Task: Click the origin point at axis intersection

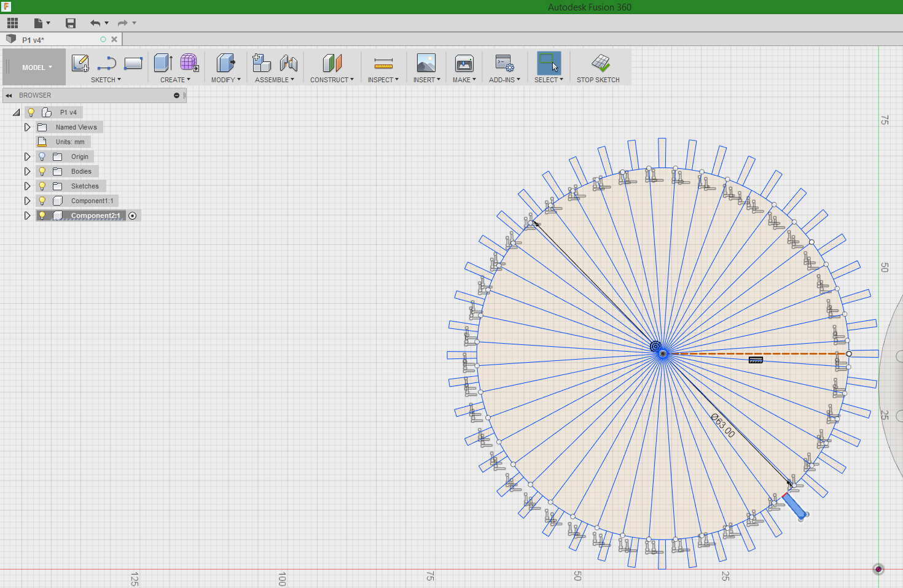Action: (878, 569)
